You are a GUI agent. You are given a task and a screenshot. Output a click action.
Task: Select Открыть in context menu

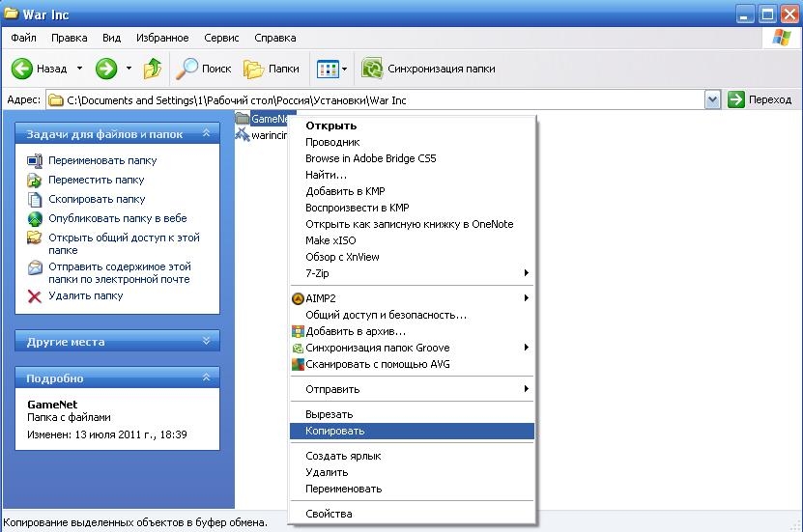(x=412, y=126)
